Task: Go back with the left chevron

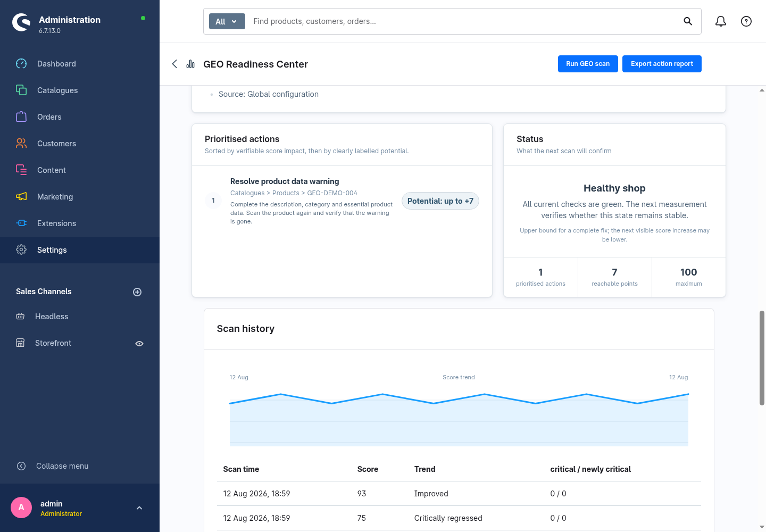Action: point(174,64)
